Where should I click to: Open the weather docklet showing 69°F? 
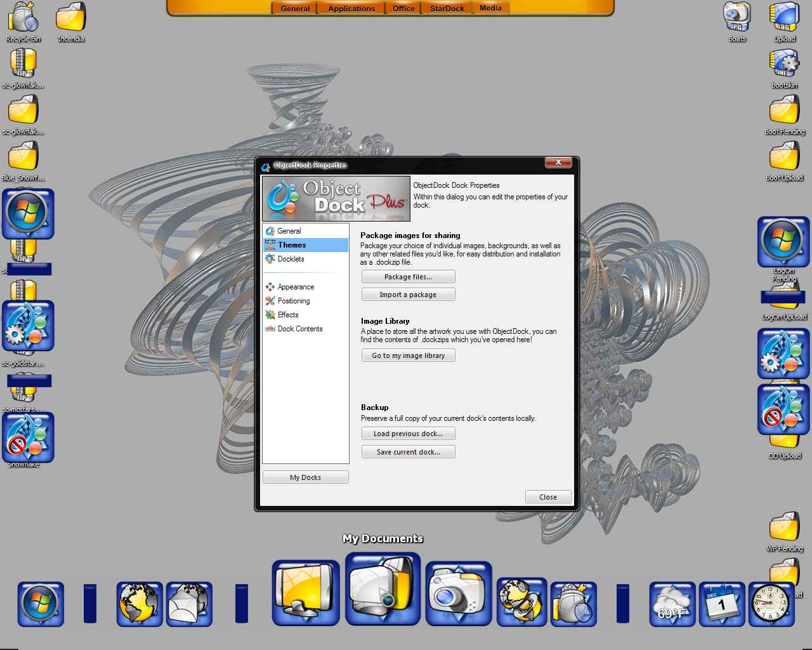tap(672, 604)
